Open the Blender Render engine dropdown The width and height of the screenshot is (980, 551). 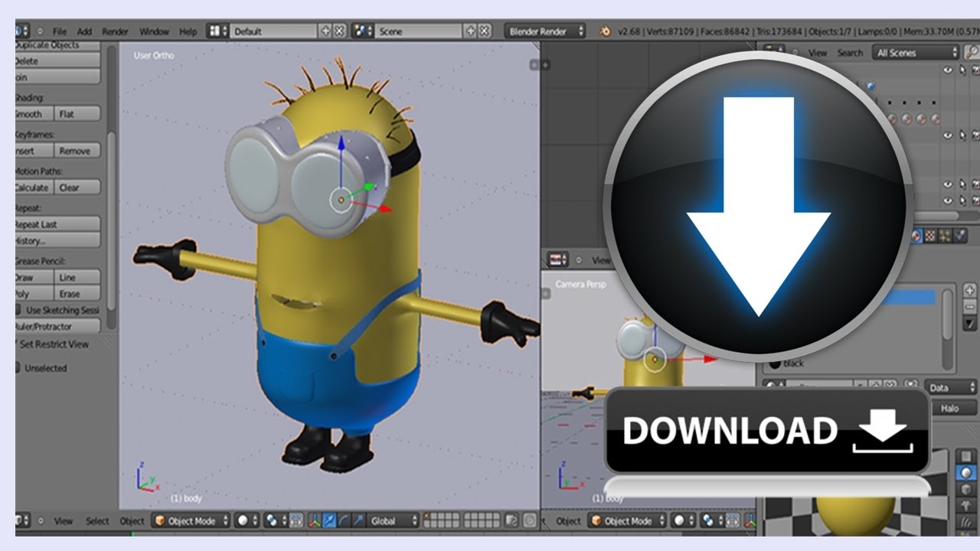[x=545, y=31]
